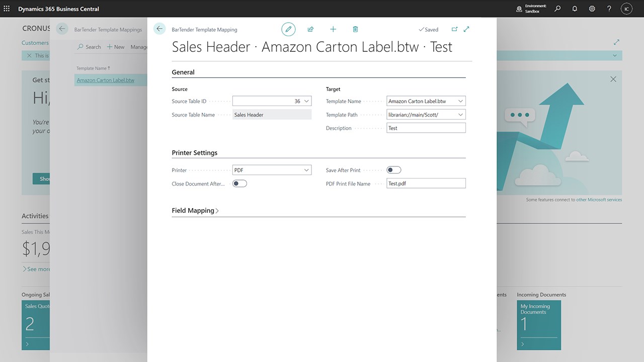The image size is (644, 362).
Task: Go back from BarTender Template Mapping card
Action: click(159, 29)
